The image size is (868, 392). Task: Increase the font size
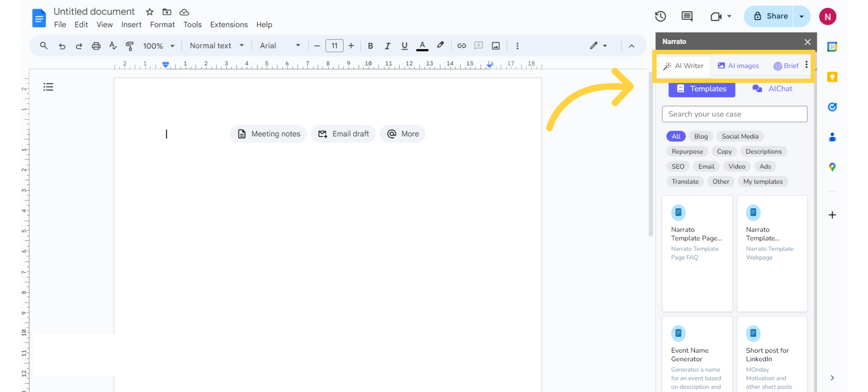[x=351, y=46]
